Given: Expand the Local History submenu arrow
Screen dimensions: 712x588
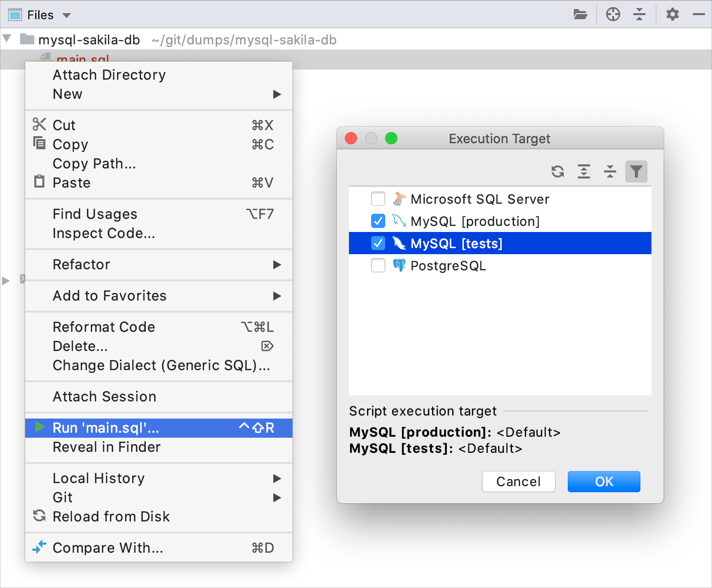Looking at the screenshot, I should pyautogui.click(x=277, y=478).
